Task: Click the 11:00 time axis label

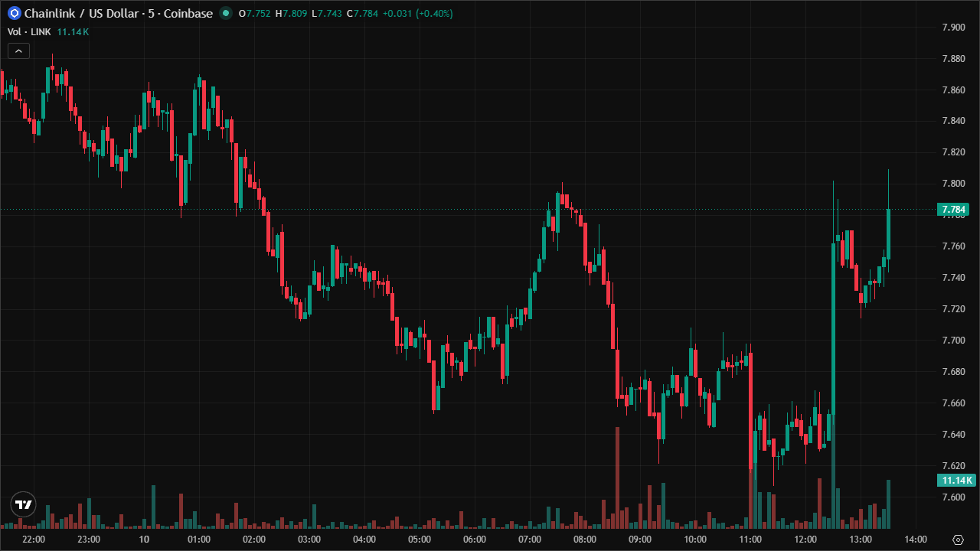Action: click(750, 540)
